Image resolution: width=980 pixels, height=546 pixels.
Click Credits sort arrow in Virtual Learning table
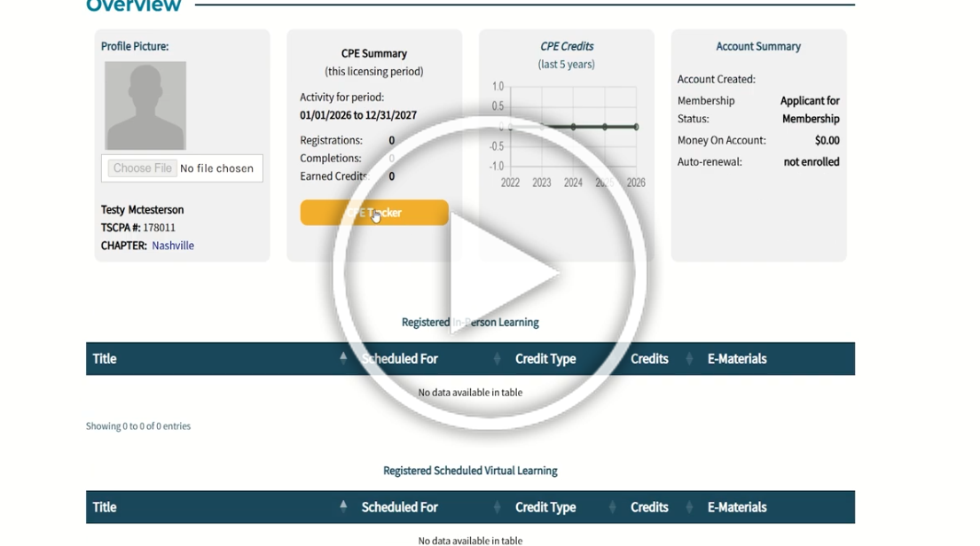point(689,507)
